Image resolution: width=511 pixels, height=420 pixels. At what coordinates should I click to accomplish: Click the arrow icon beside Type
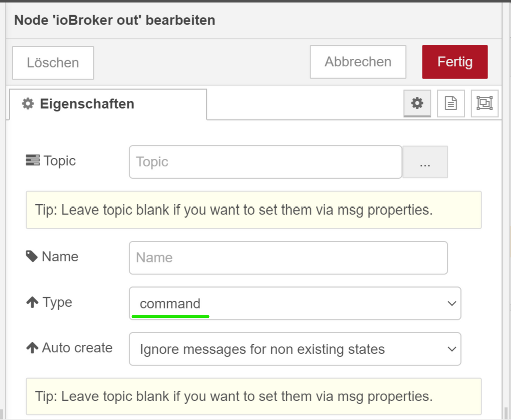coord(32,303)
